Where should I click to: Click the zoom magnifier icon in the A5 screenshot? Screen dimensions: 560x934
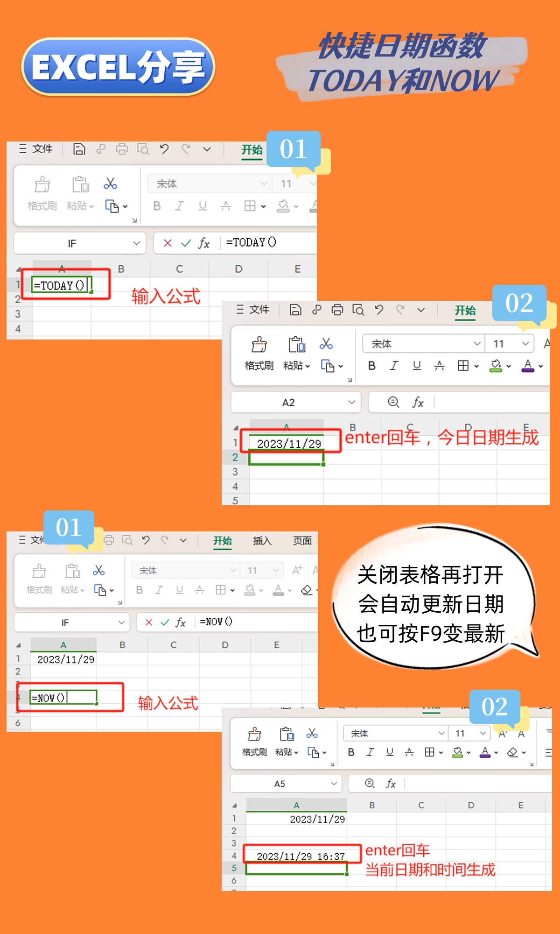[x=370, y=783]
